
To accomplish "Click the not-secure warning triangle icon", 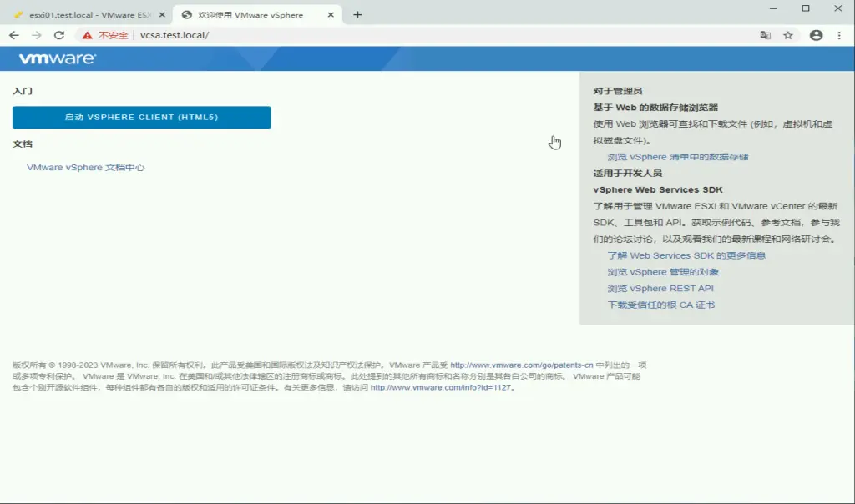I will (x=87, y=35).
